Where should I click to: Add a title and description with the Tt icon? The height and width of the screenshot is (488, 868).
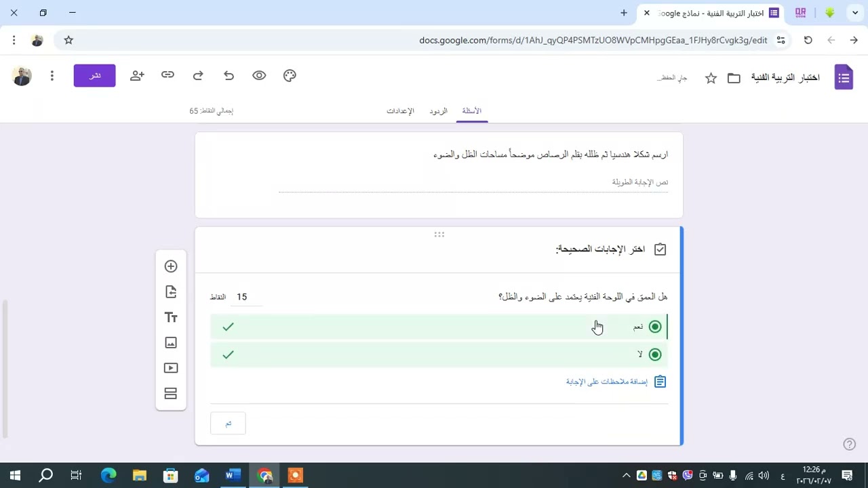coord(171,317)
